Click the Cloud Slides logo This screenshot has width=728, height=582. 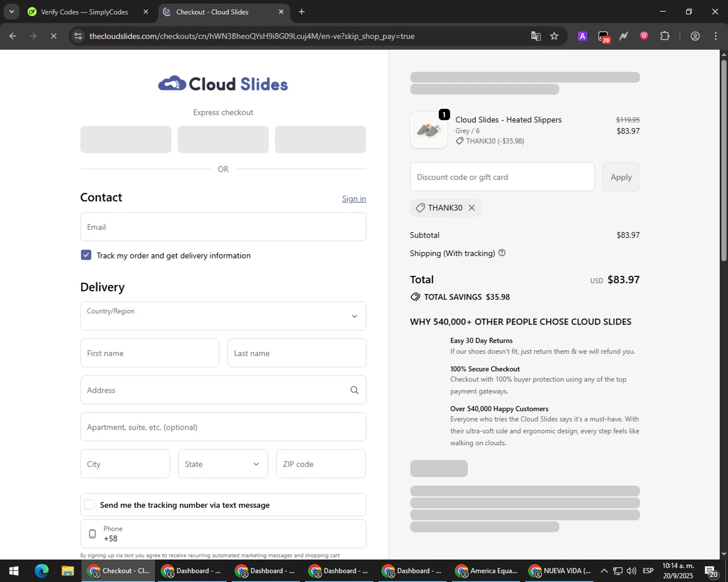click(x=223, y=84)
